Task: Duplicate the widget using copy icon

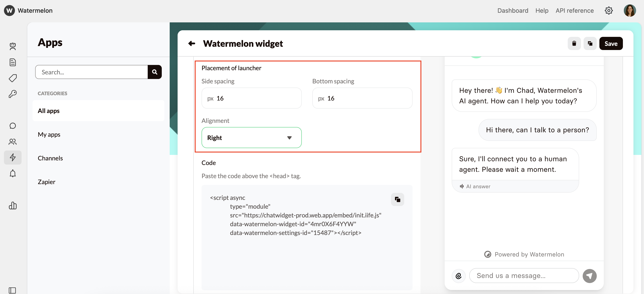Action: tap(590, 43)
